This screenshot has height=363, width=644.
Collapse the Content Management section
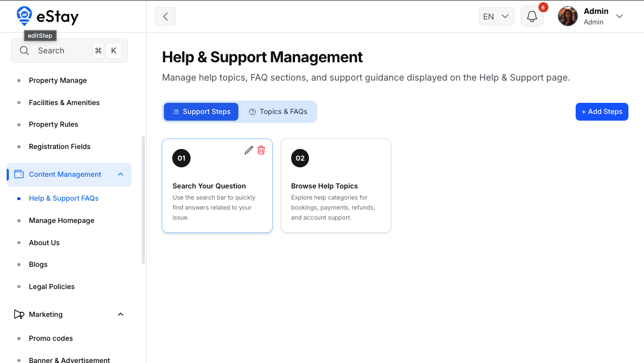pos(121,175)
